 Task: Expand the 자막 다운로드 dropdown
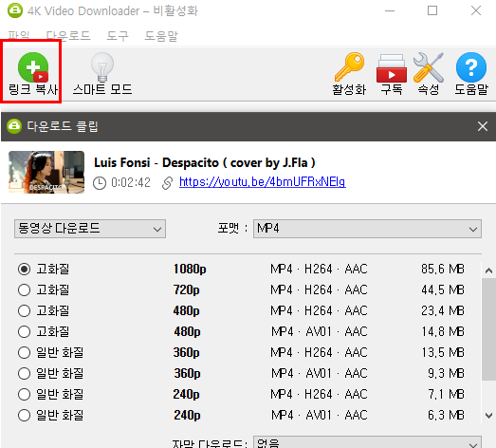click(367, 442)
